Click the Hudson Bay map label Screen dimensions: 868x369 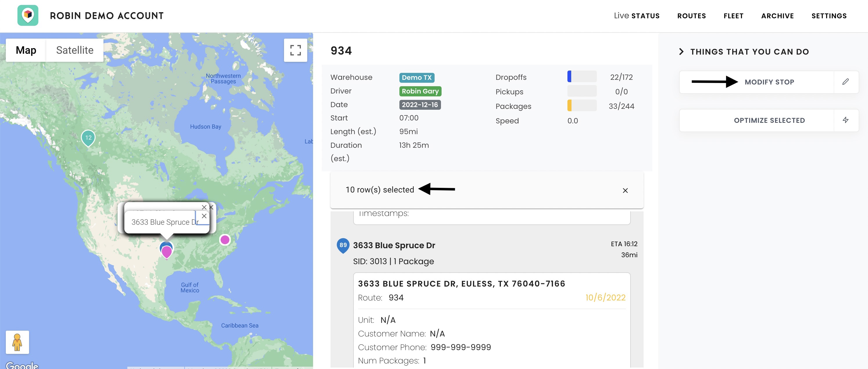coord(206,127)
